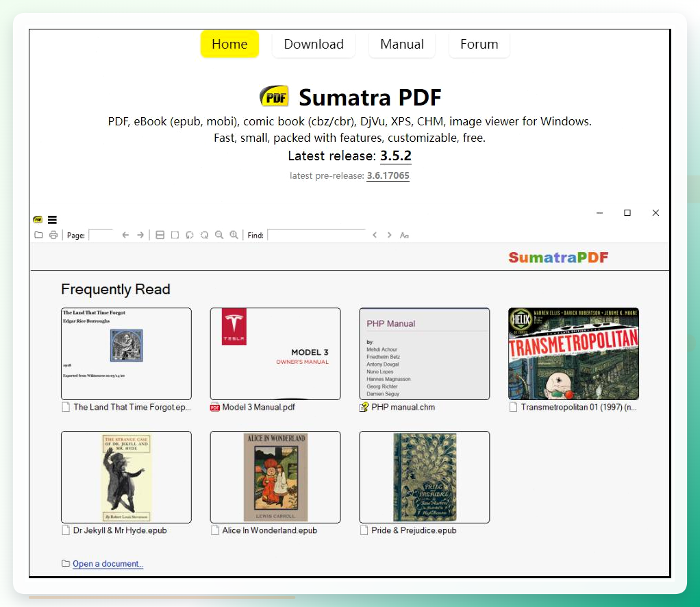Open the Alice in Wonderland cover thumbnail
Image resolution: width=700 pixels, height=607 pixels.
(275, 477)
